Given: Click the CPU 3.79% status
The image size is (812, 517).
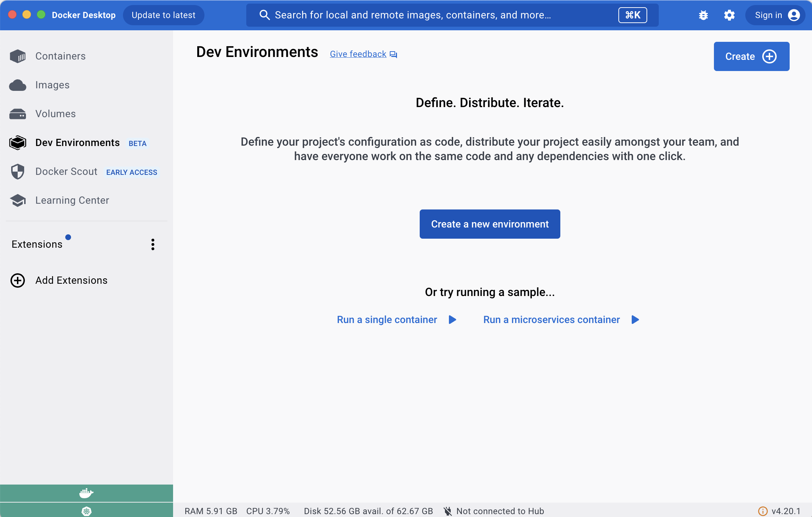Looking at the screenshot, I should (x=268, y=511).
